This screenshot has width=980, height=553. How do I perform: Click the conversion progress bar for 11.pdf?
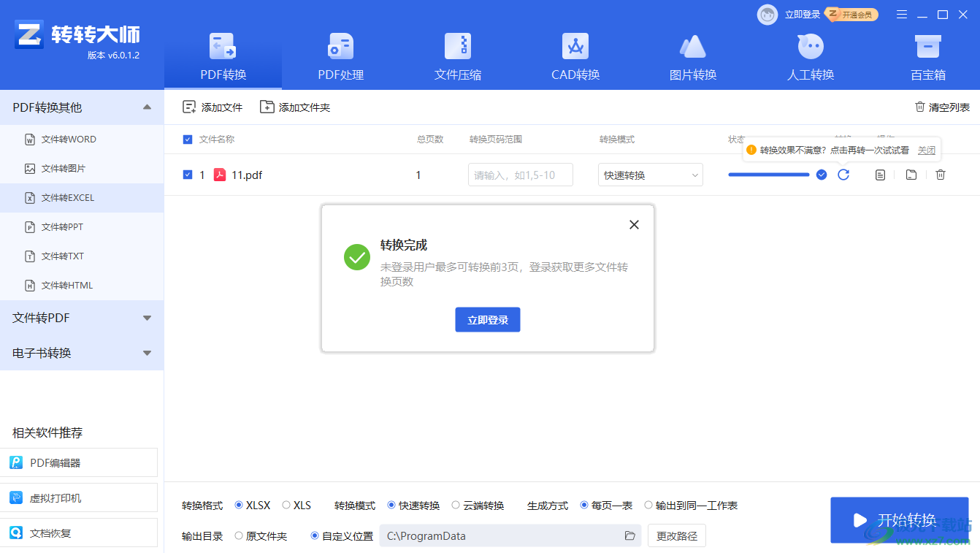(x=769, y=175)
